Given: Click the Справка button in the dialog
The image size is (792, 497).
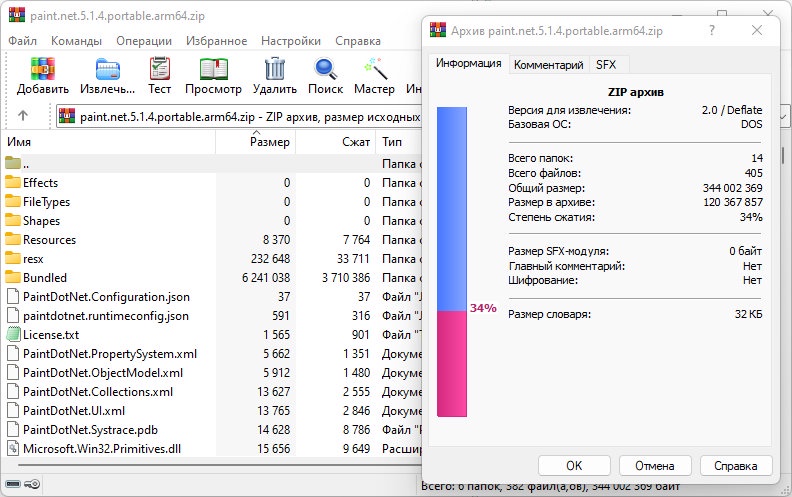Looking at the screenshot, I should click(x=735, y=465).
